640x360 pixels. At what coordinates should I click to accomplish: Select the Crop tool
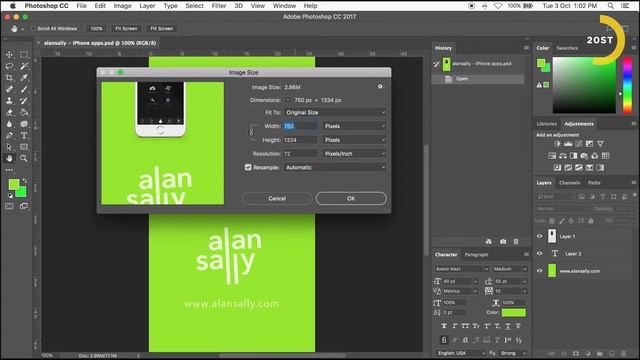9,78
